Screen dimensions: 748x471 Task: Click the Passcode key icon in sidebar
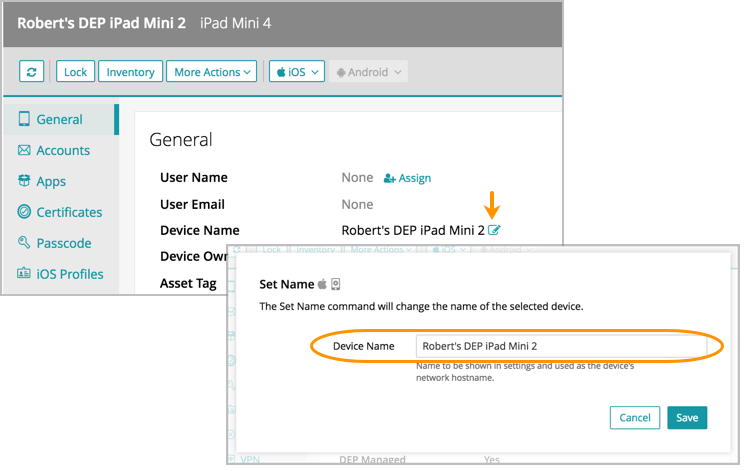[25, 243]
